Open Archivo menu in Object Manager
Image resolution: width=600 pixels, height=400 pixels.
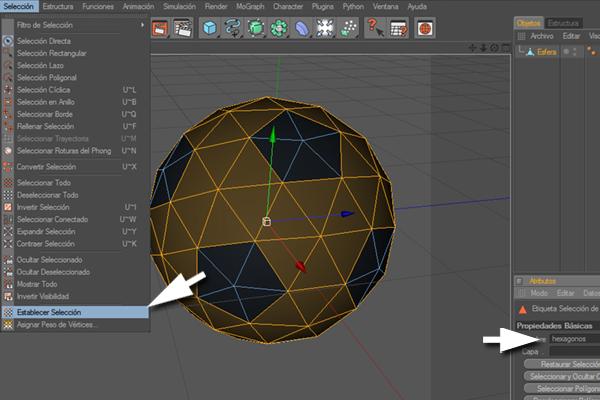point(542,36)
